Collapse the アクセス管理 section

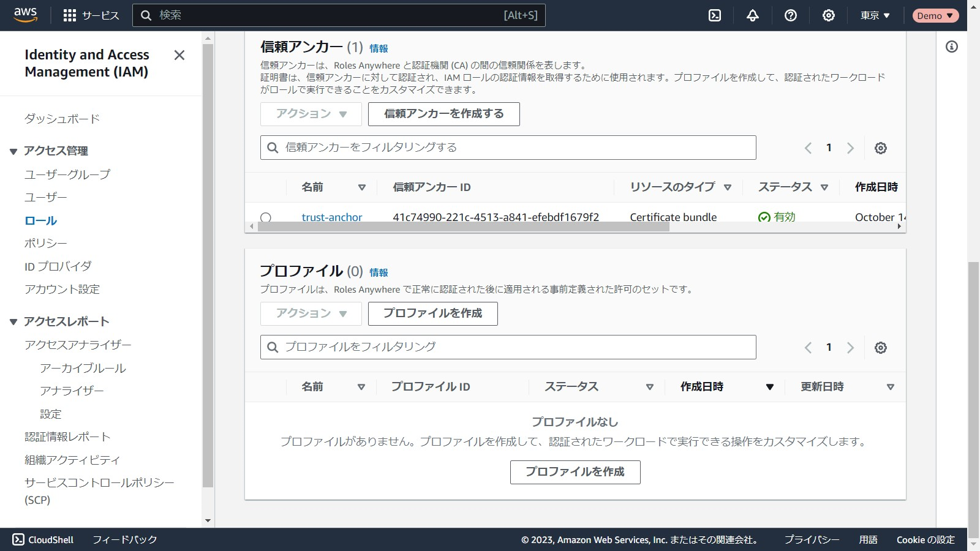[13, 151]
